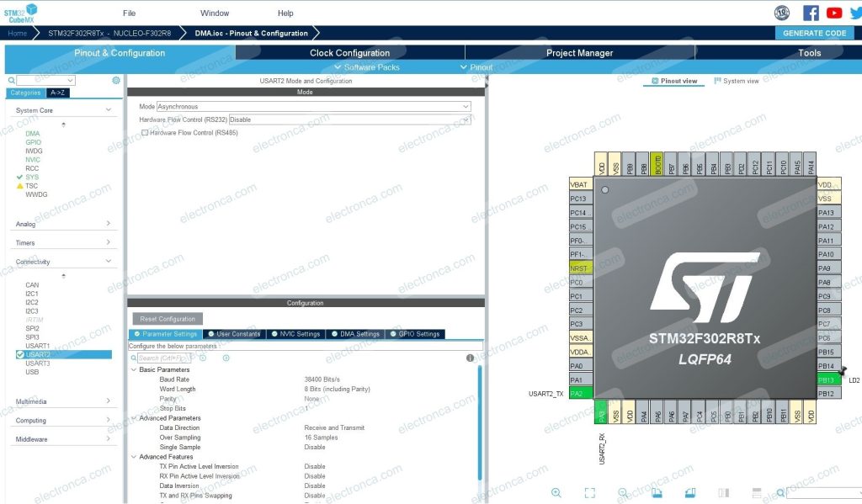Viewport: 862px width, 504px height.
Task: Click the zoom in magnifier icon
Action: [556, 493]
